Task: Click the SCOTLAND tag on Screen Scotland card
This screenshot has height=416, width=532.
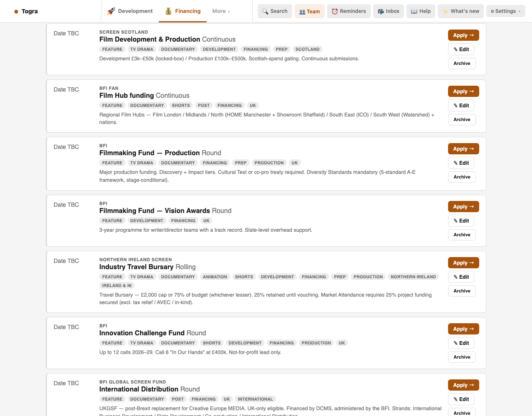Action: pos(308,49)
